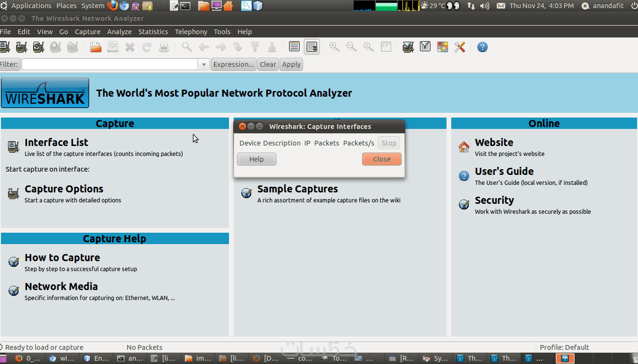Click the stop capture toolbar icon
This screenshot has height=364, width=638.
[56, 47]
